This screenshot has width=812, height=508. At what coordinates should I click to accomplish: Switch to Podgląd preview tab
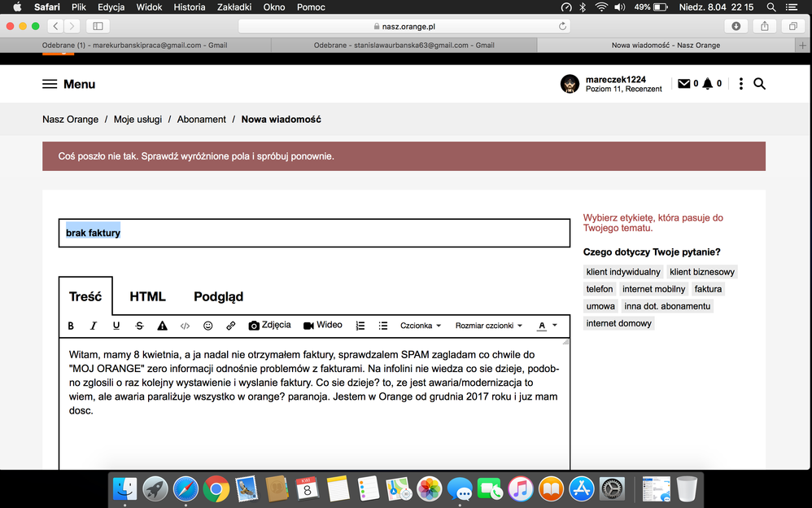219,296
